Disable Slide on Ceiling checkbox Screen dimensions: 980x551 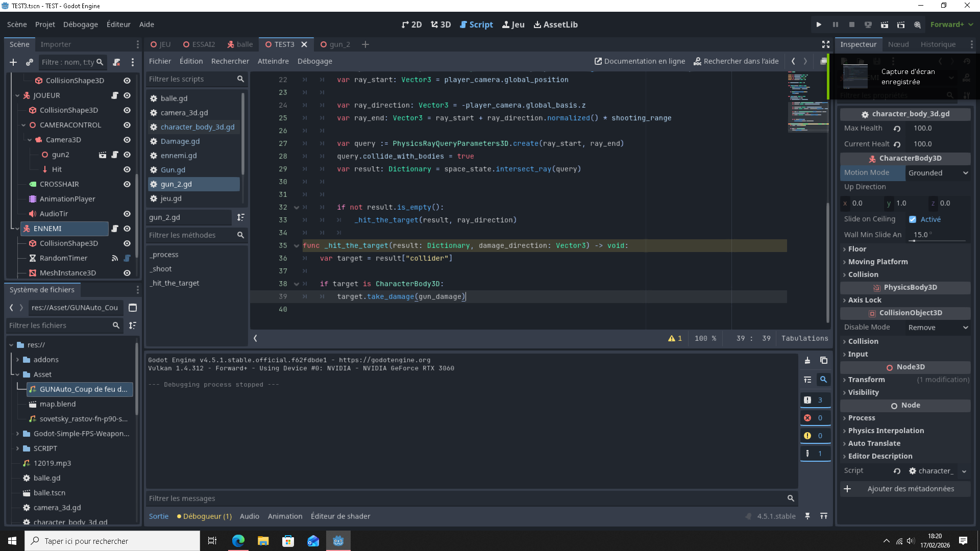point(913,219)
